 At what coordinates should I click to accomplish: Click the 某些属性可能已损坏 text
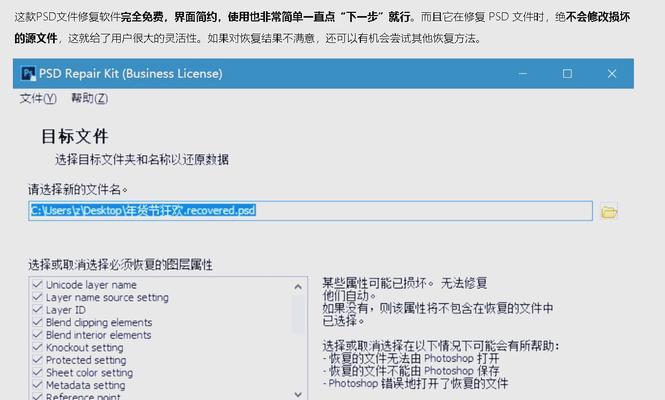(x=377, y=283)
